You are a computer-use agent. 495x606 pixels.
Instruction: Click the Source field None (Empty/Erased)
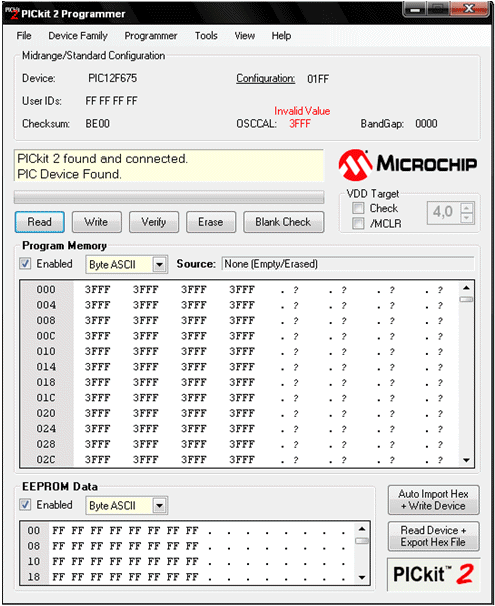pyautogui.click(x=348, y=264)
